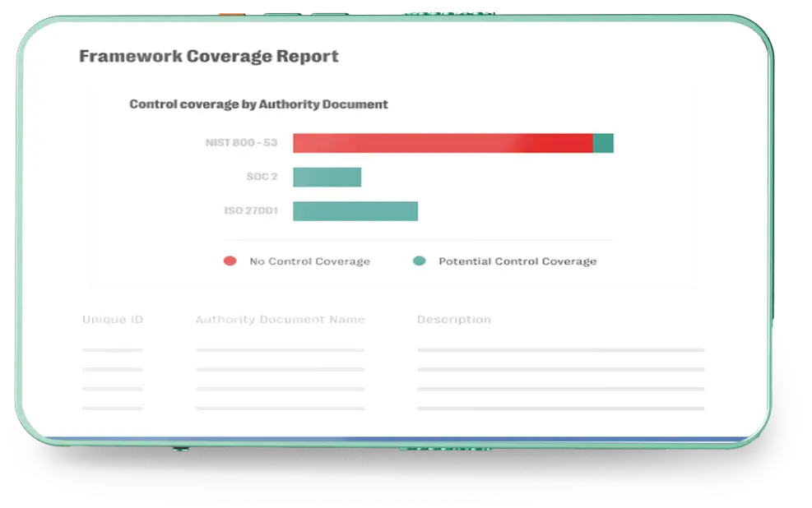The image size is (812, 508).
Task: Click the Description column header
Action: 453,319
